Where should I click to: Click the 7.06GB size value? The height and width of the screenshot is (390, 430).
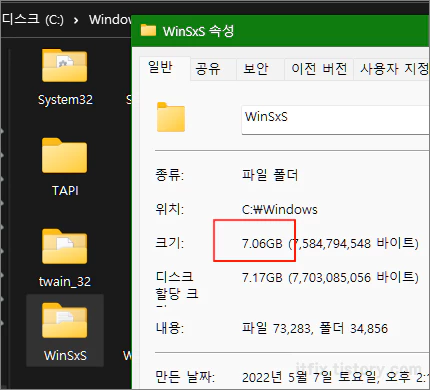click(262, 244)
